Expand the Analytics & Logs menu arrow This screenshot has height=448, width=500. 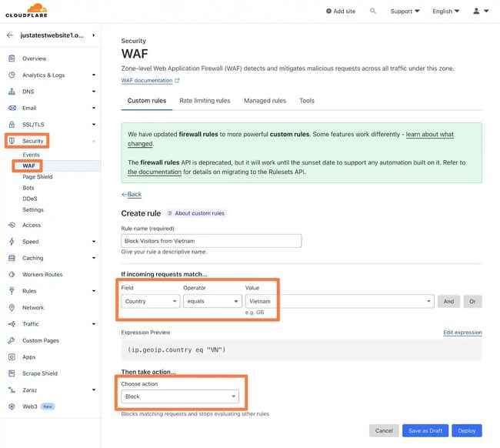click(x=94, y=75)
